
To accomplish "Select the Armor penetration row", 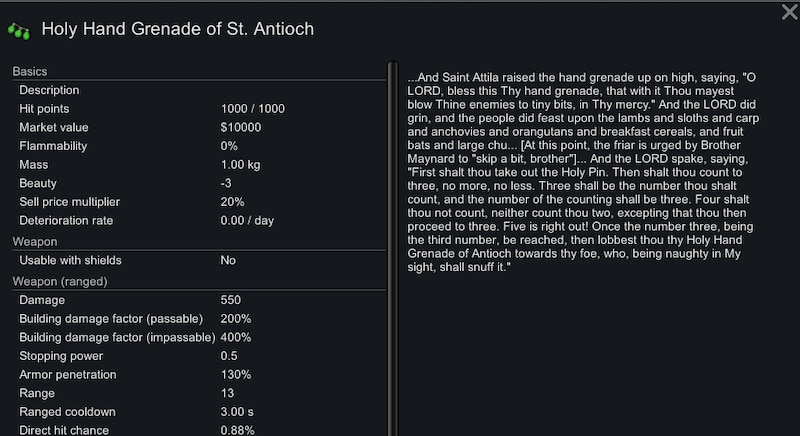I will click(x=199, y=374).
